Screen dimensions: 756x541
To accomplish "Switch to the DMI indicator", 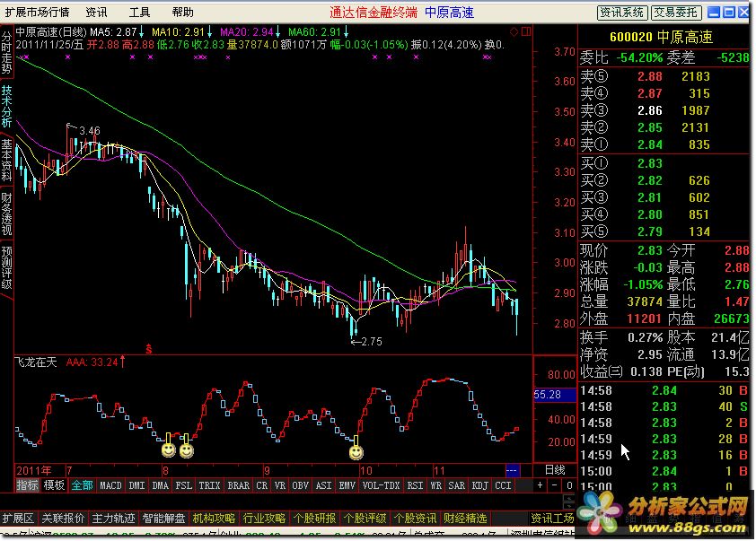I will (137, 485).
